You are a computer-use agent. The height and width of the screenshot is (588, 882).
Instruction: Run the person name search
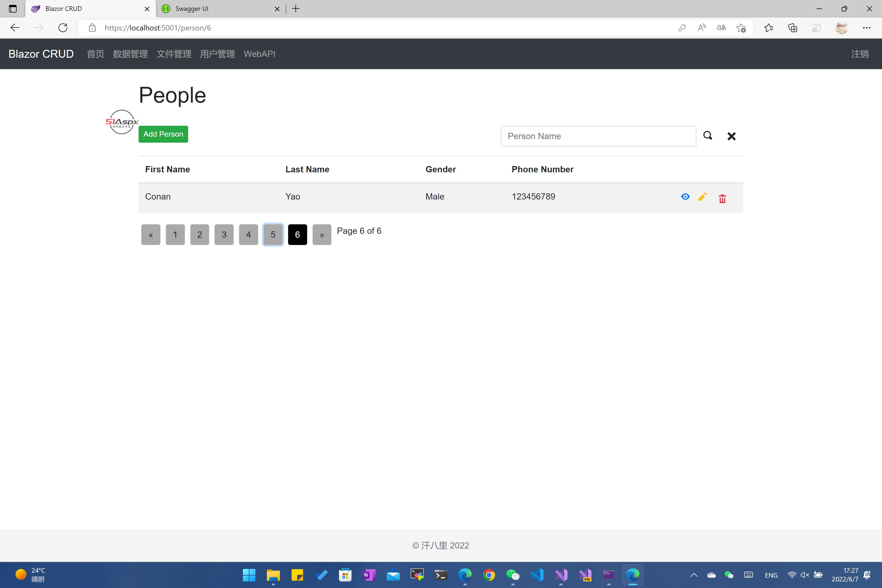tap(708, 135)
